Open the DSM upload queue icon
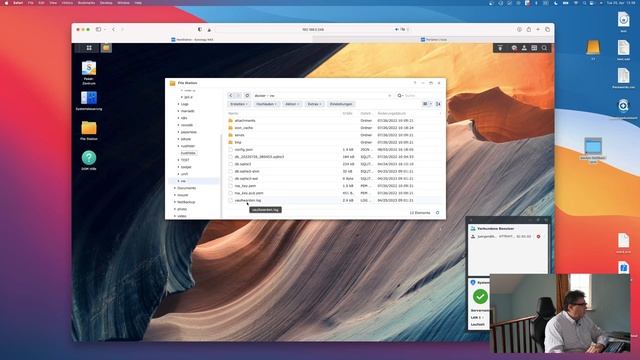 coord(500,48)
